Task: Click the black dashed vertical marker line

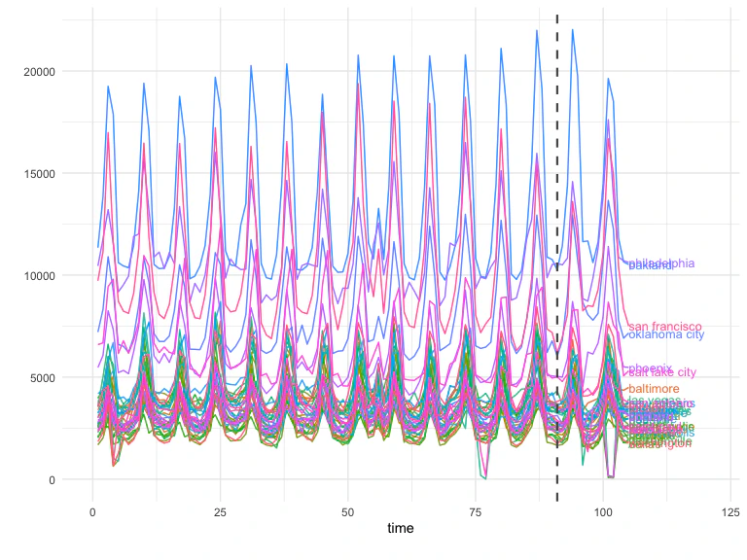Action: (x=557, y=257)
